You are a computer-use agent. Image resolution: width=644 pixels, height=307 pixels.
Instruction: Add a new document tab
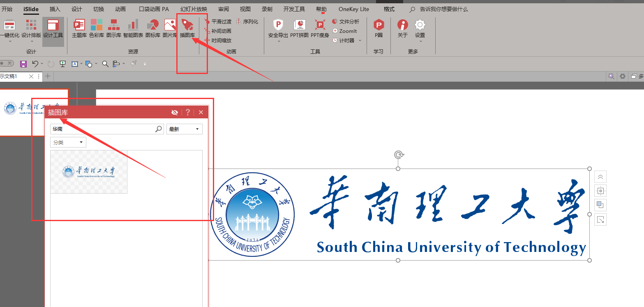pyautogui.click(x=48, y=76)
